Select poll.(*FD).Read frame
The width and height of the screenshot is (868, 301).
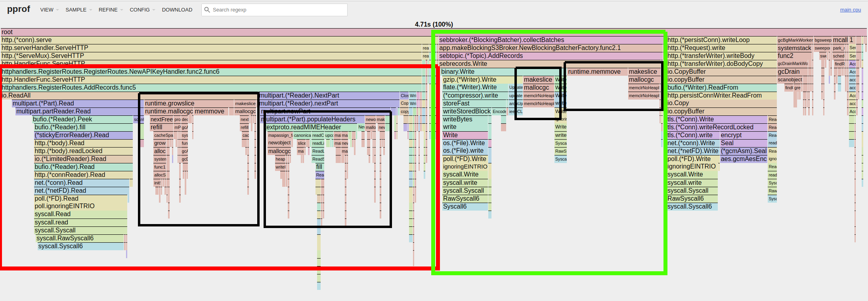pos(81,199)
